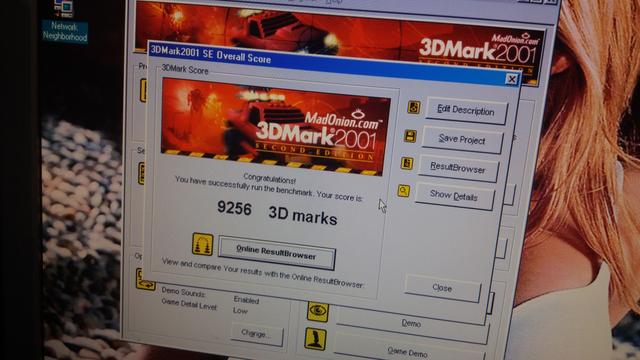Open the ResultBrowser button
The image size is (640, 360).
pos(458,168)
